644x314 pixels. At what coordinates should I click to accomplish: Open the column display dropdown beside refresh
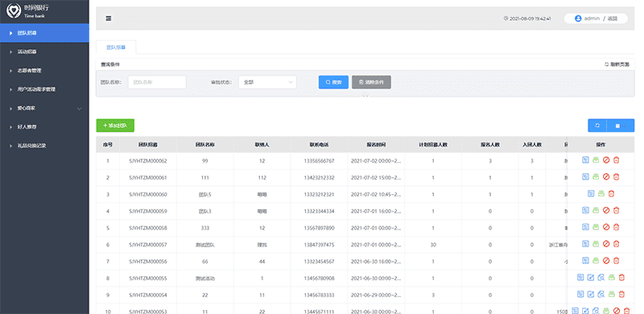[x=621, y=126]
